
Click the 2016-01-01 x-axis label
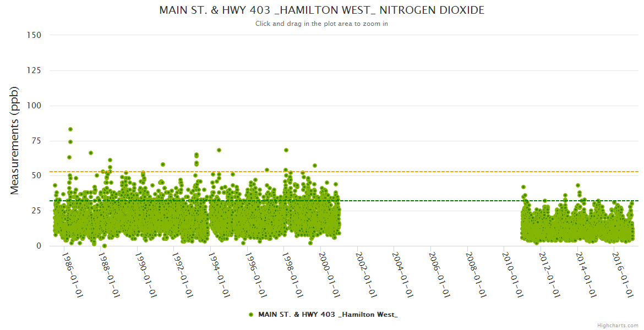pyautogui.click(x=623, y=275)
